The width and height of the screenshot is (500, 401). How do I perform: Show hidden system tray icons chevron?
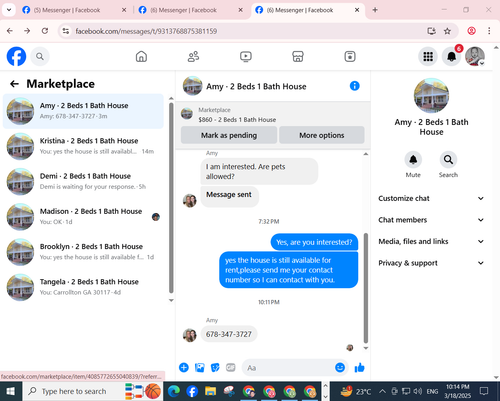coord(382,391)
